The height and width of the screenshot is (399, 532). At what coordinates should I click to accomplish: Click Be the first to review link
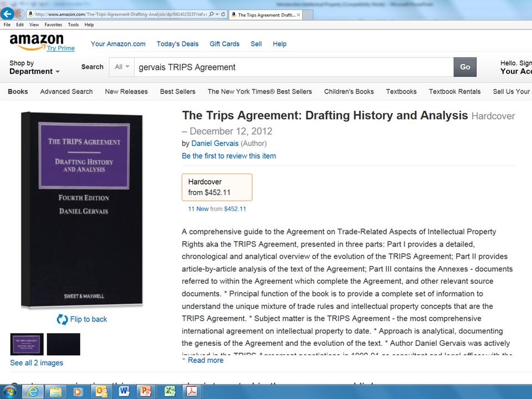(x=229, y=156)
